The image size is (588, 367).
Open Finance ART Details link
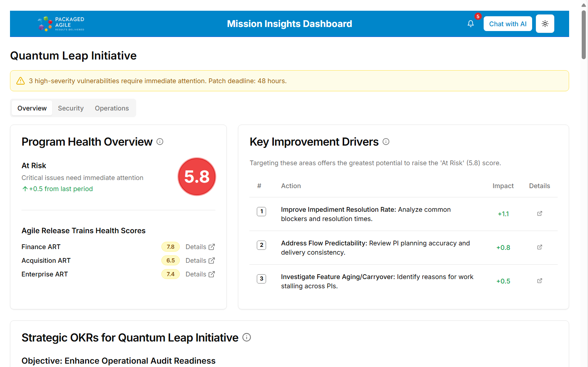(200, 247)
